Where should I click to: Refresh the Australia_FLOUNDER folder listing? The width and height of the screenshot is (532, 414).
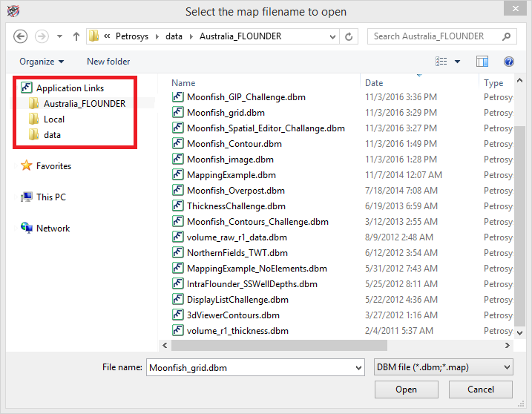351,36
